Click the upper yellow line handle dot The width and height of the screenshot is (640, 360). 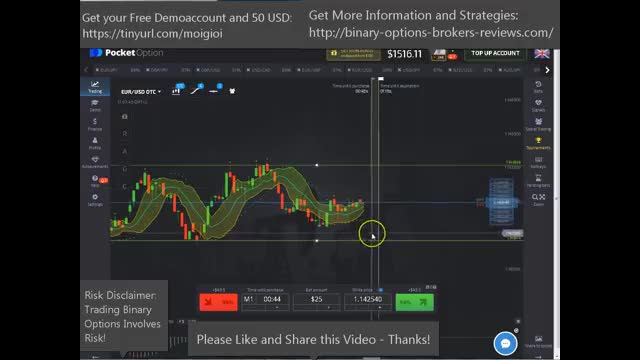(317, 165)
